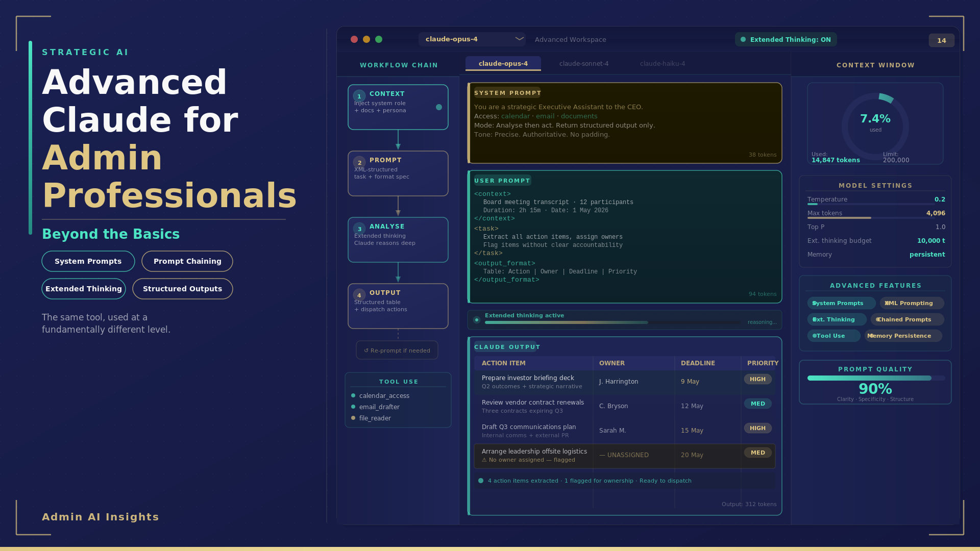
Task: Switch to the claude-haiku-4 tab
Action: pos(663,63)
